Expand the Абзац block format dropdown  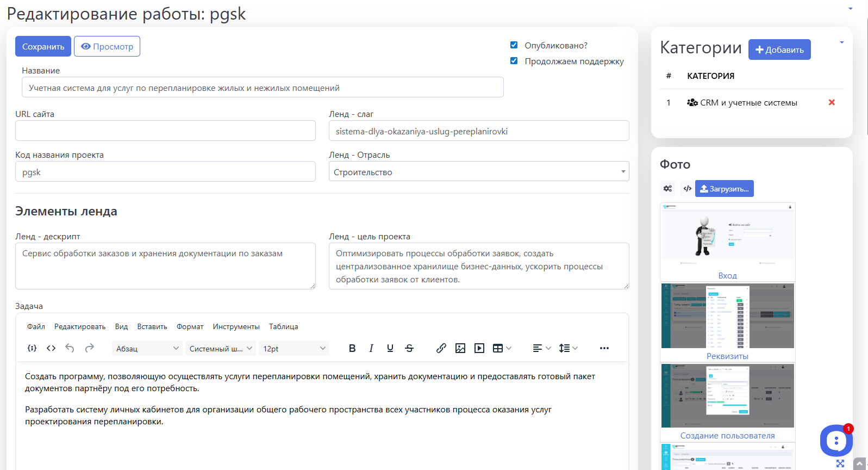tap(147, 349)
